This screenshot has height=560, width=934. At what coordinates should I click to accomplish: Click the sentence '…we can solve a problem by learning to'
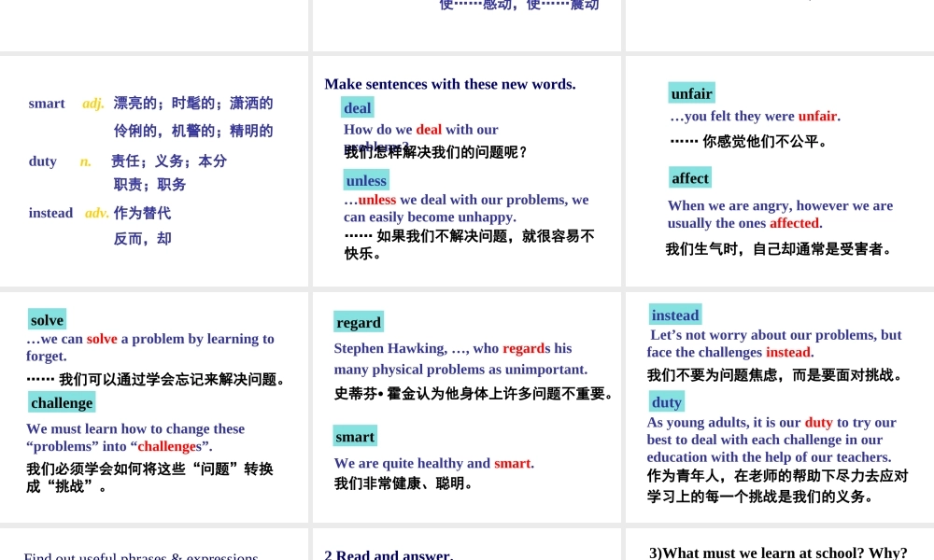coord(150,339)
